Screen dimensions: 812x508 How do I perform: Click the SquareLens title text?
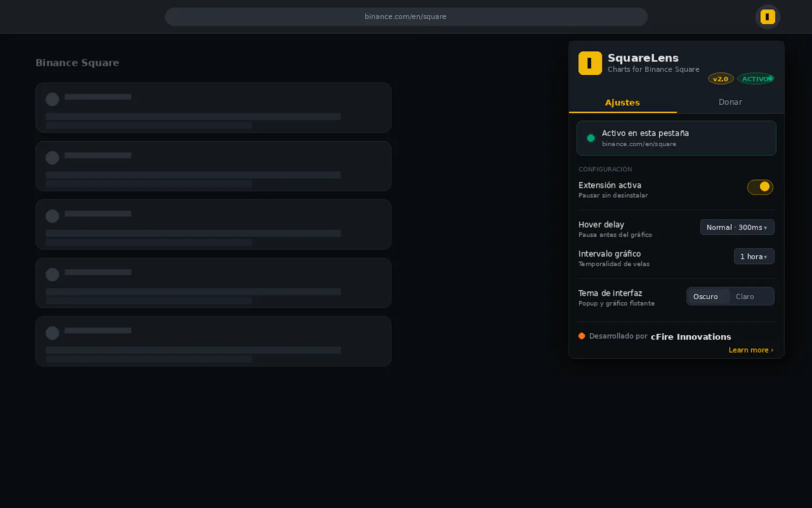point(643,58)
